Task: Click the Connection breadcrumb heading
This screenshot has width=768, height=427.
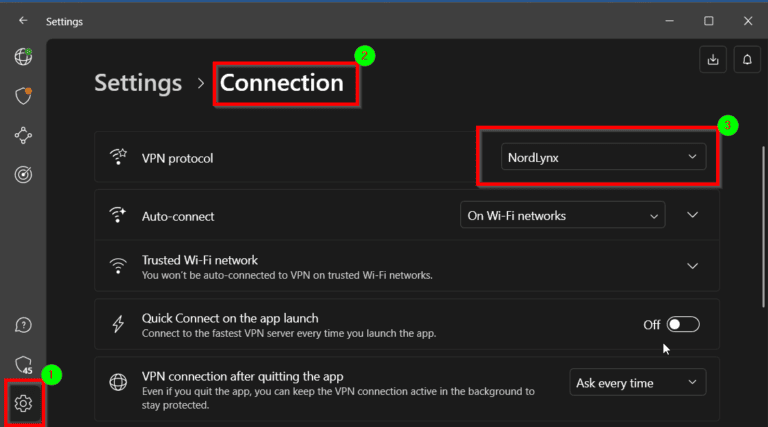Action: pyautogui.click(x=282, y=83)
